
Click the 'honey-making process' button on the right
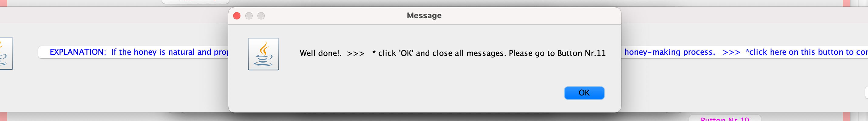pos(744,52)
